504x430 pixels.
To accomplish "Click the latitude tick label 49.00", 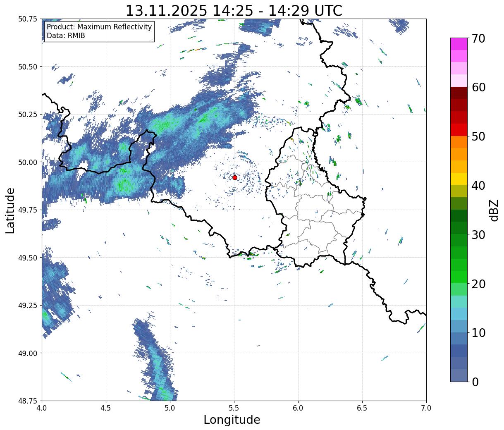I will (x=28, y=353).
